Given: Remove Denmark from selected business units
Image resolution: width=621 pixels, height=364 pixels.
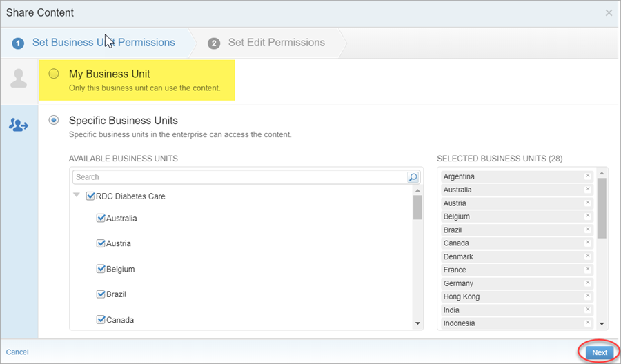Looking at the screenshot, I should 588,256.
